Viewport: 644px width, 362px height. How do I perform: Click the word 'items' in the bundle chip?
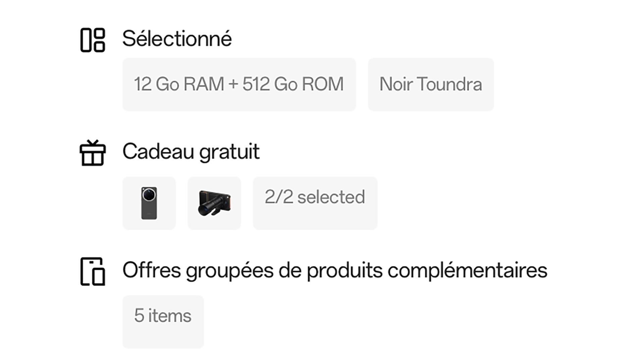tap(170, 316)
